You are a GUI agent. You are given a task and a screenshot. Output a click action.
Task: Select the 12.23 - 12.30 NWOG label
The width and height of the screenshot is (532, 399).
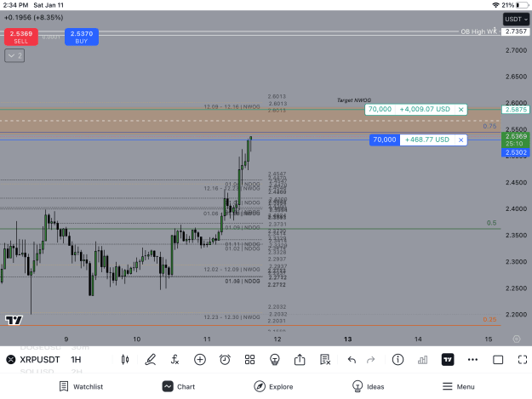232,317
